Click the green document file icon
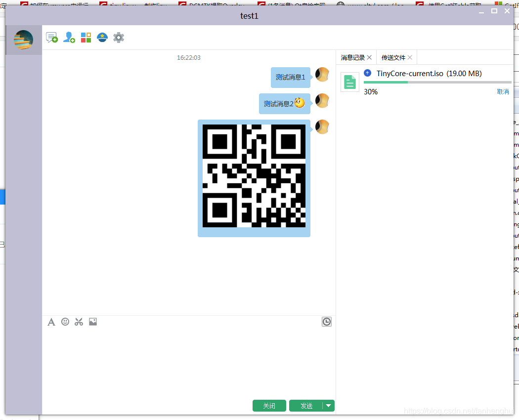This screenshot has width=519, height=420. (x=350, y=82)
